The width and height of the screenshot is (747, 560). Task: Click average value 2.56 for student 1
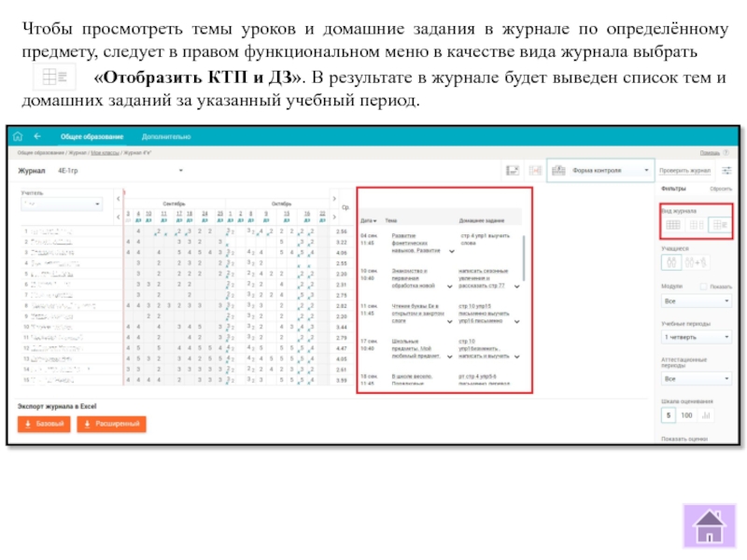pos(341,231)
